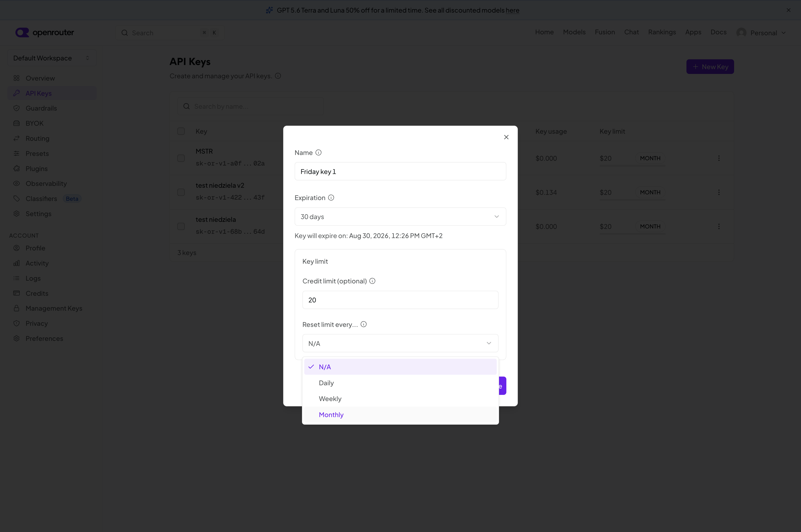This screenshot has width=801, height=532.
Task: Select the MSTR key checkbox
Action: (181, 158)
